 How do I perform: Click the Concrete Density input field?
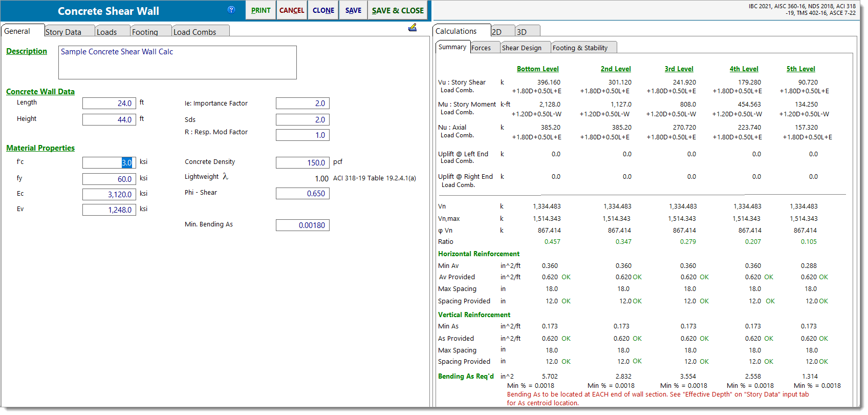pyautogui.click(x=302, y=162)
